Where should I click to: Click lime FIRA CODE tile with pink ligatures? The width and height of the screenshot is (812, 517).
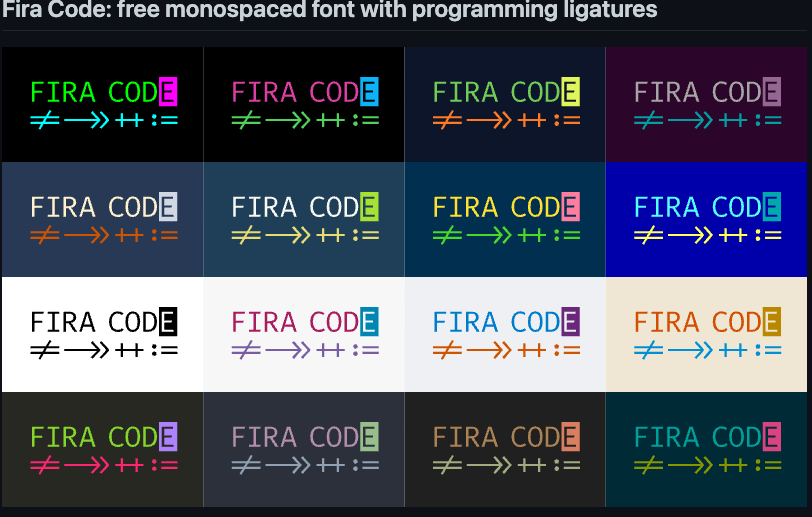point(103,449)
